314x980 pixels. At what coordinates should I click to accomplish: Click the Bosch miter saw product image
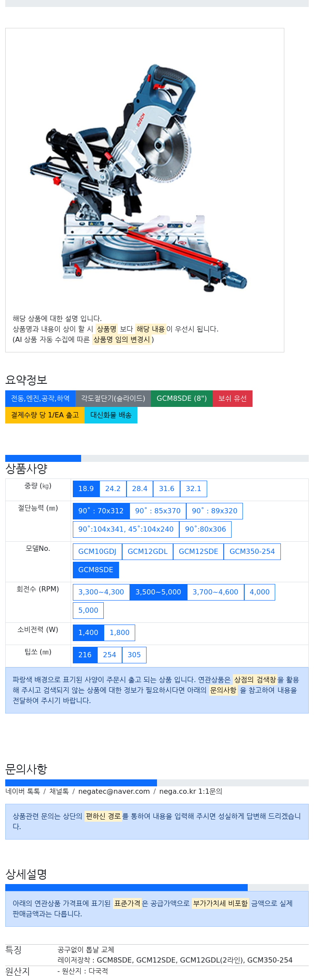pos(139,178)
